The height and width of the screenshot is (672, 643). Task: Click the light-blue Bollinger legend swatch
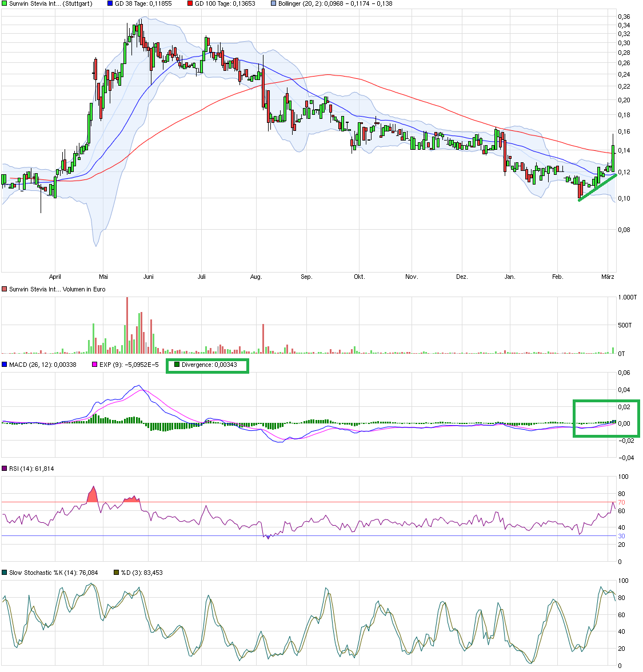click(x=273, y=3)
